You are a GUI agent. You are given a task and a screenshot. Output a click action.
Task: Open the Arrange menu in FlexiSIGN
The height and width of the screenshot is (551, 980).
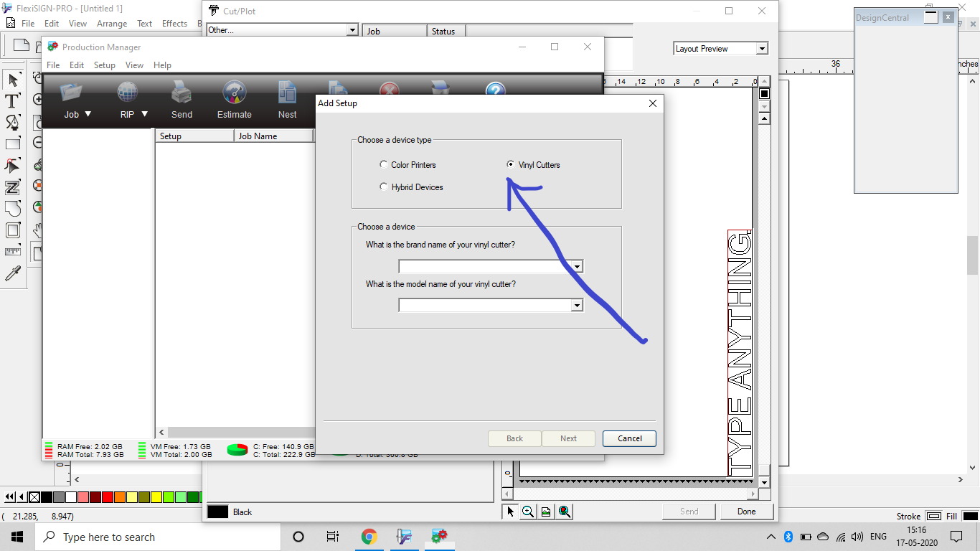pyautogui.click(x=112, y=24)
